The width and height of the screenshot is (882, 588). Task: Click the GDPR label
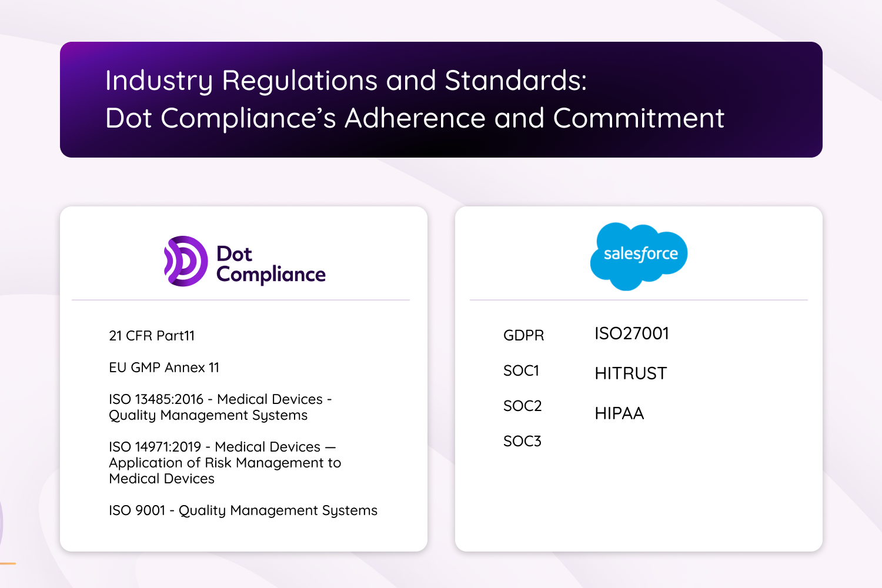pyautogui.click(x=523, y=335)
